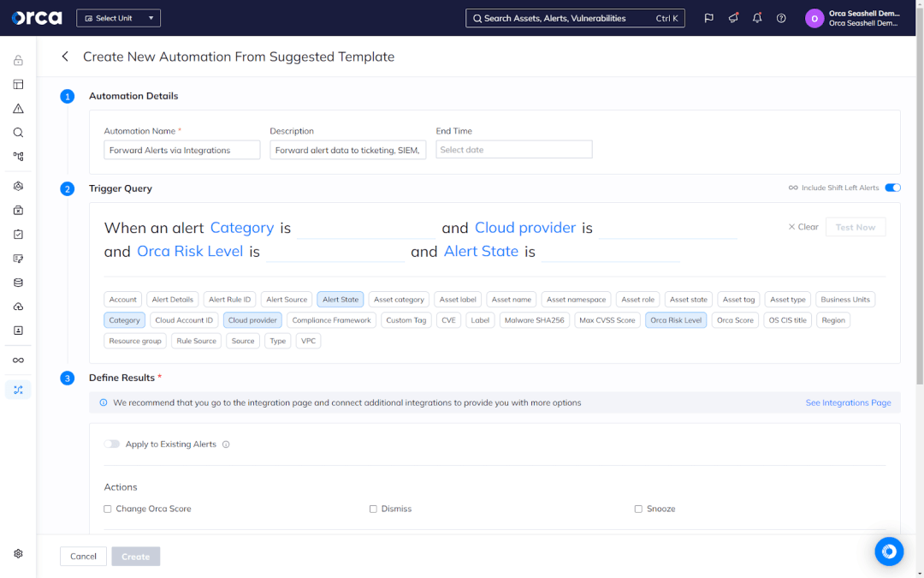
Task: Add the Max CVSS Score chip
Action: pos(607,320)
